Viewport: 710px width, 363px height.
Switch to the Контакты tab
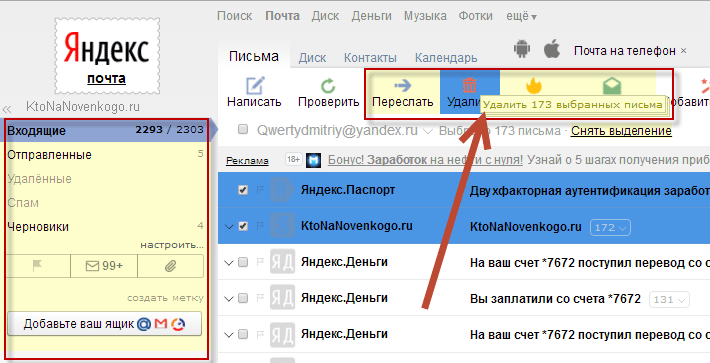370,58
